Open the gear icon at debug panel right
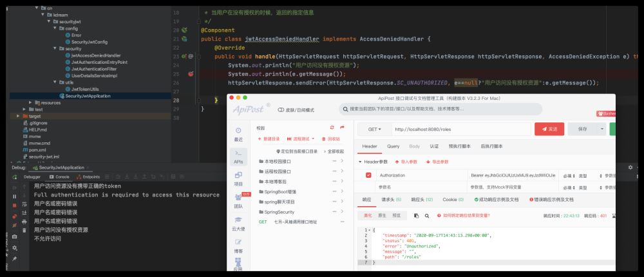Viewport: 644px width, 277px height. [630, 167]
